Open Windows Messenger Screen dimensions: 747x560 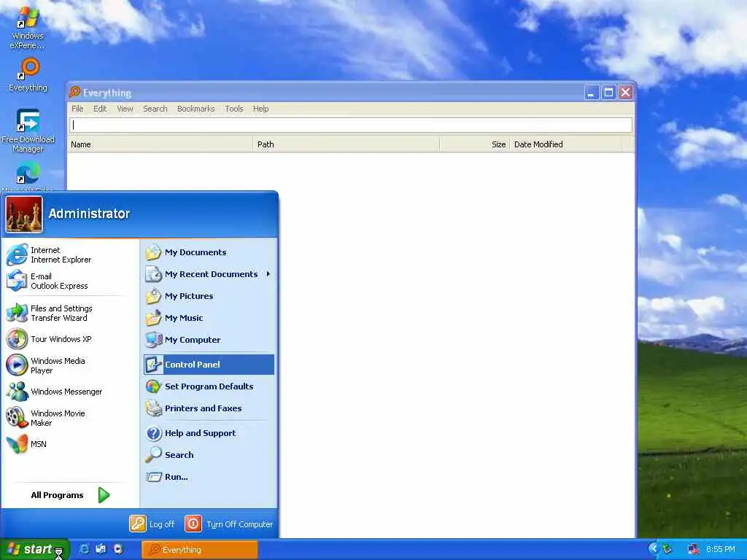(x=70, y=392)
